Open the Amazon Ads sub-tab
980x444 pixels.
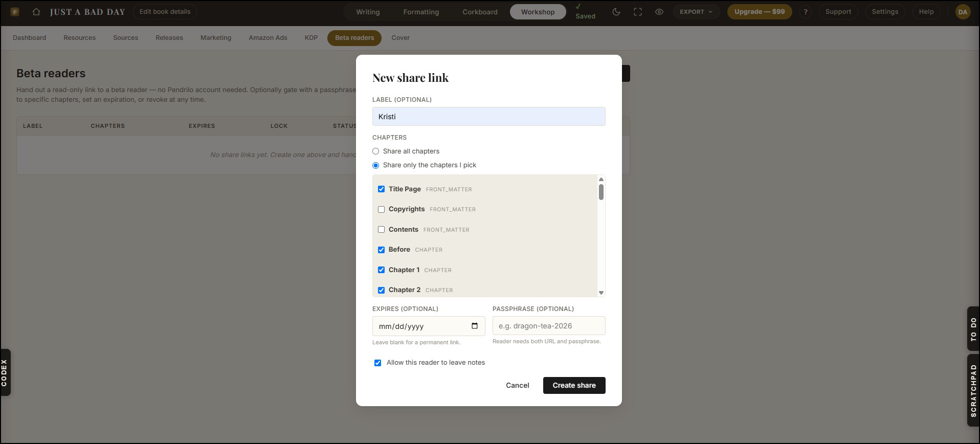(268, 38)
